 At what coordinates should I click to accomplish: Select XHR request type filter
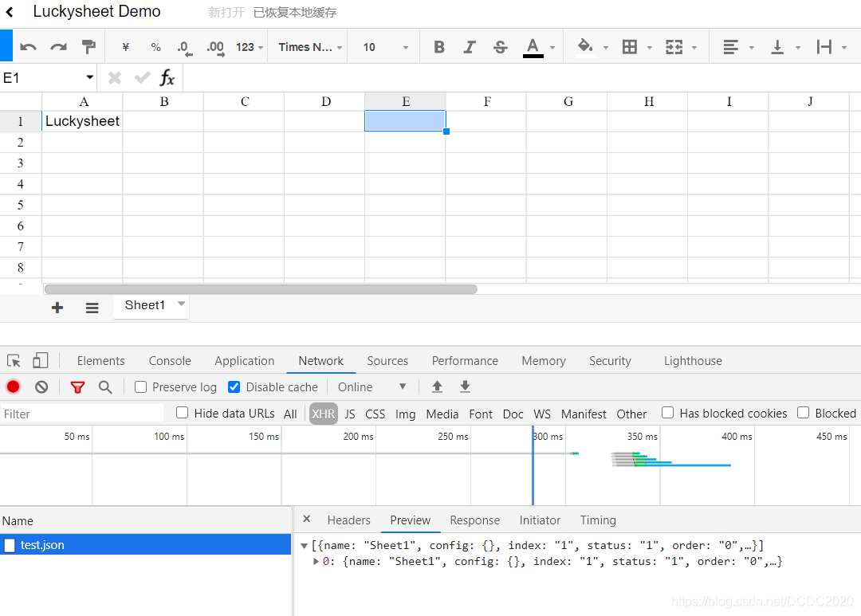click(324, 414)
